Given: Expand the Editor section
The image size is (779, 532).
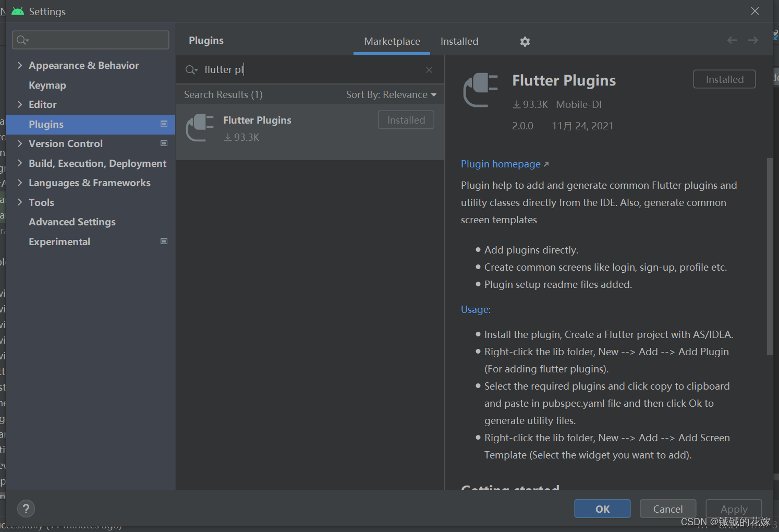Looking at the screenshot, I should click(x=20, y=104).
